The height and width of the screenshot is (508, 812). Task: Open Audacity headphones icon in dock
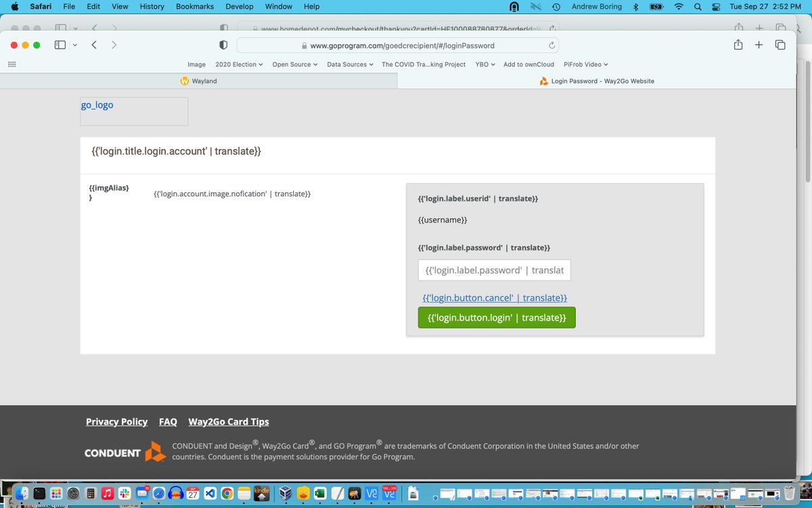point(175,493)
